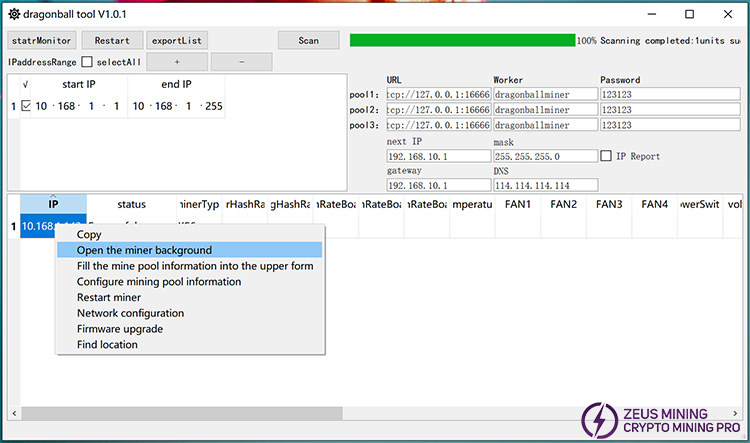Select Open the miner background
Screen dimensions: 750x443
(144, 250)
